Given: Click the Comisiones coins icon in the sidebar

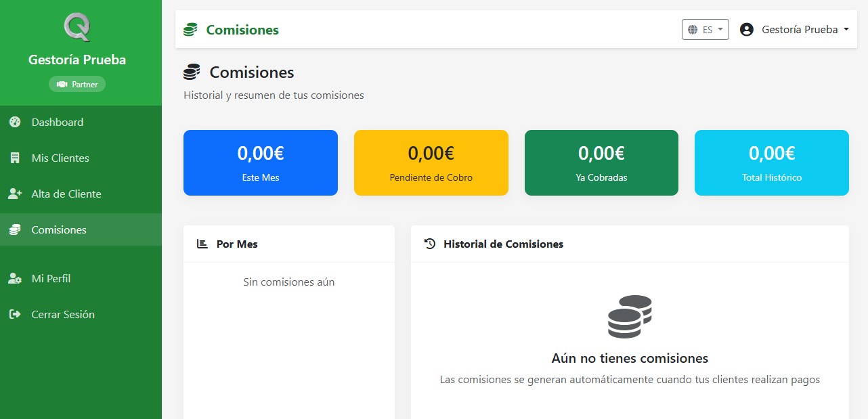Looking at the screenshot, I should [16, 229].
